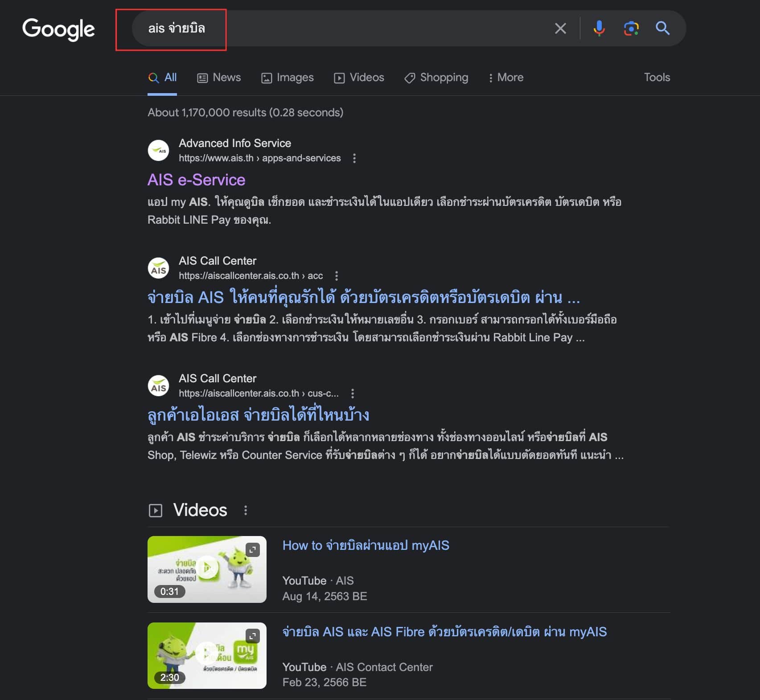Open options dots beside cus-c result
760x700 pixels.
[353, 393]
